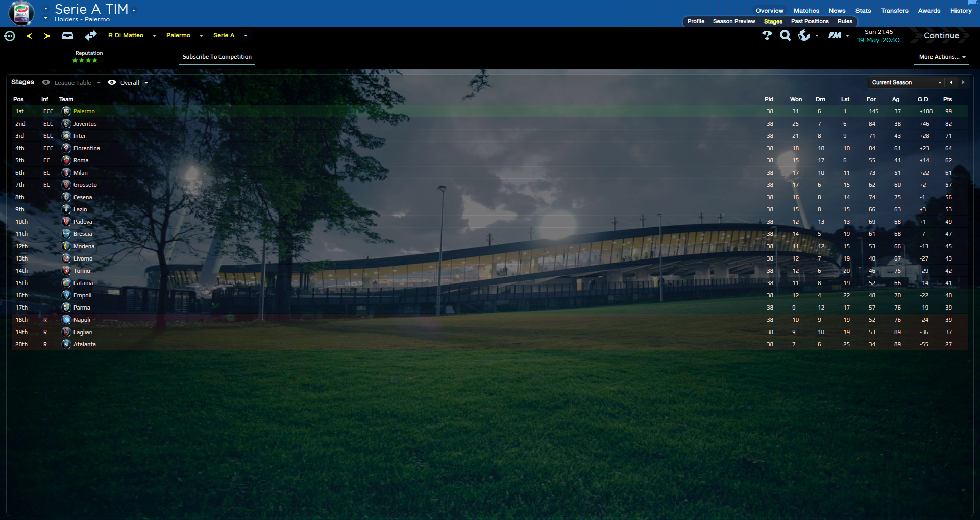This screenshot has height=520, width=980.
Task: Open the History tab
Action: click(961, 11)
